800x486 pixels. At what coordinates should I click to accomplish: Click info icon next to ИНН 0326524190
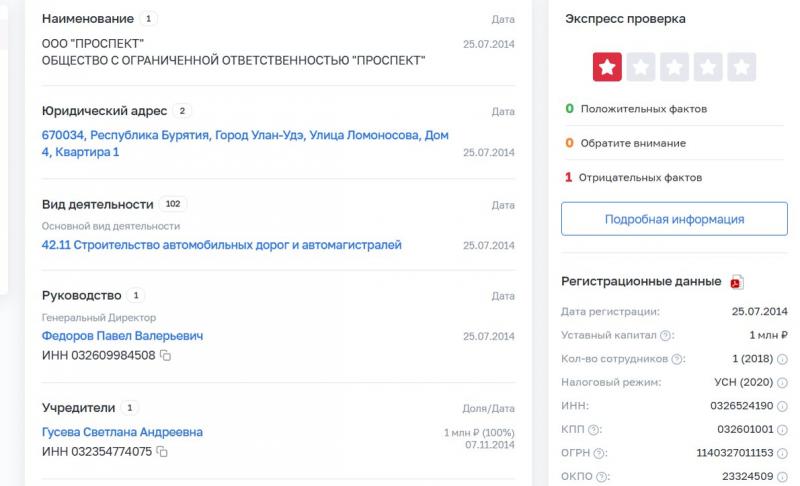point(782,406)
